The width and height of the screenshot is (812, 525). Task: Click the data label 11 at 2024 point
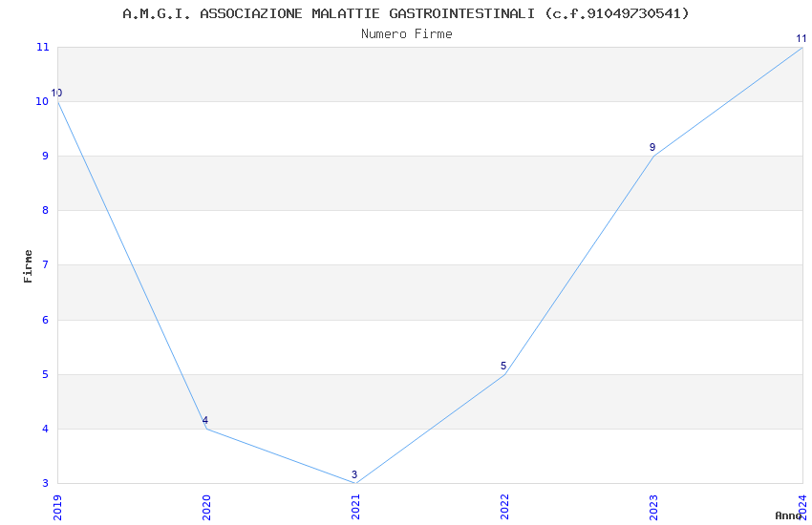tap(801, 38)
